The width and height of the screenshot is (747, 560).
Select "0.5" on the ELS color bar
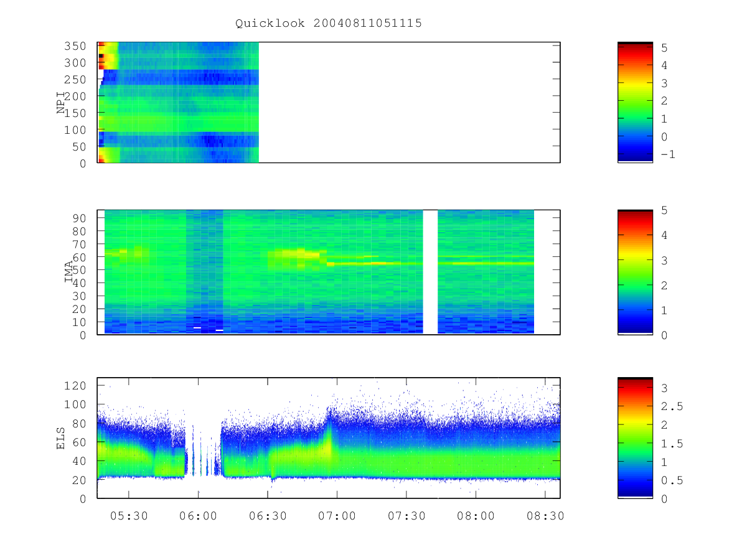[x=671, y=480]
